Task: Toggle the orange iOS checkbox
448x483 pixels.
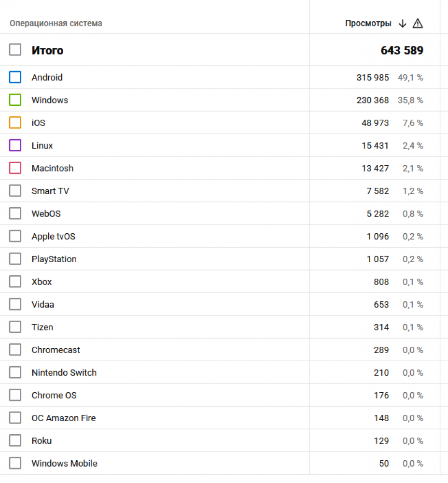Action: pyautogui.click(x=15, y=123)
